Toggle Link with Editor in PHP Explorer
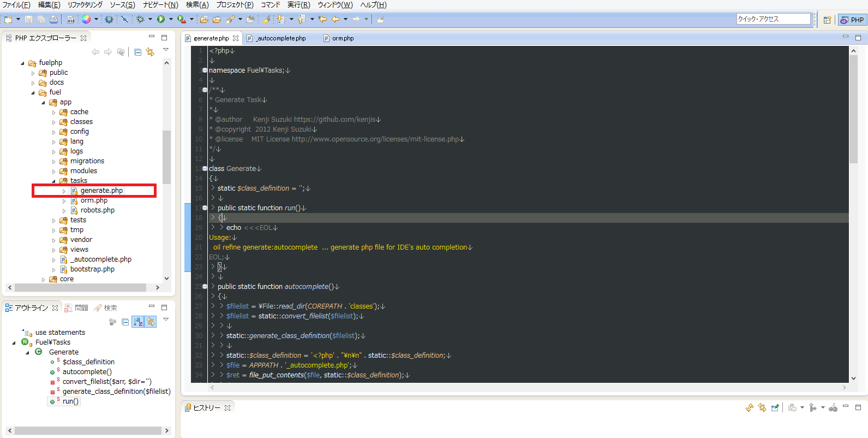868x438 pixels. point(150,52)
